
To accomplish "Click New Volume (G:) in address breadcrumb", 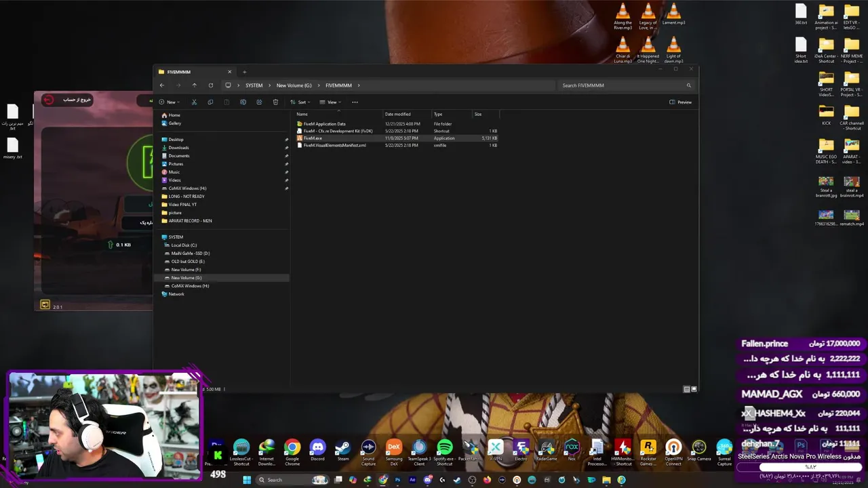I will (294, 85).
